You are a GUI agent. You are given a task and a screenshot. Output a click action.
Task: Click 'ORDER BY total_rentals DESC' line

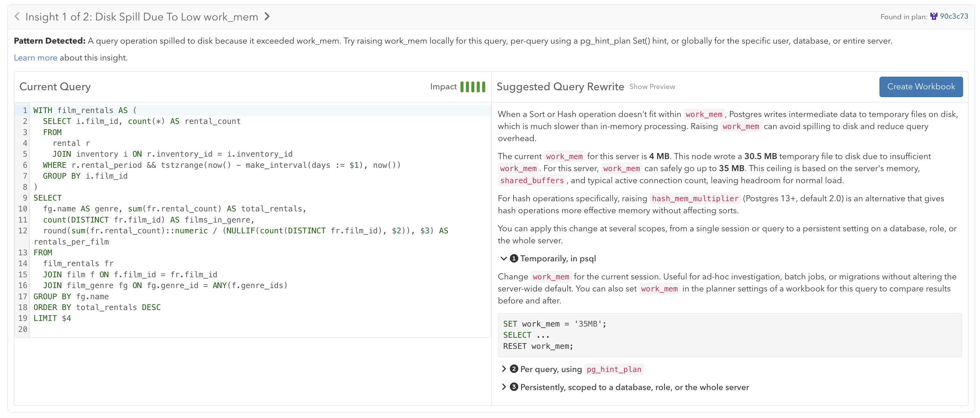pos(97,307)
